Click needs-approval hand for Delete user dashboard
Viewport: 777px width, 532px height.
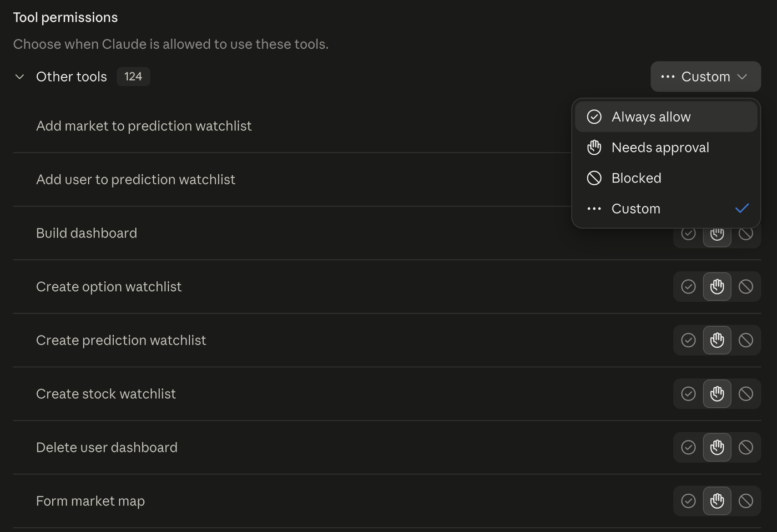pos(717,447)
